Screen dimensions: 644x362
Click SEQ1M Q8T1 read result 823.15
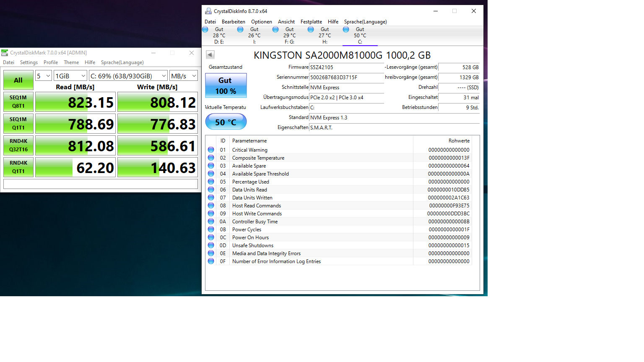[75, 102]
